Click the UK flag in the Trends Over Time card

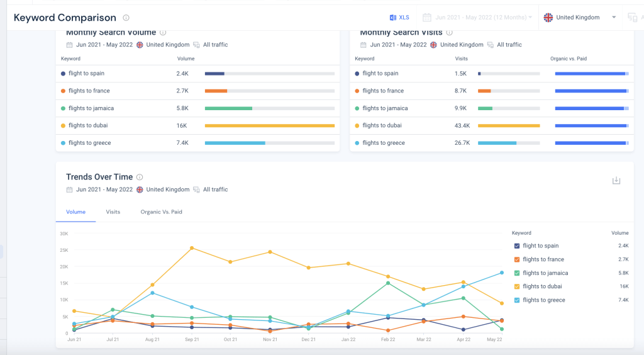[140, 189]
